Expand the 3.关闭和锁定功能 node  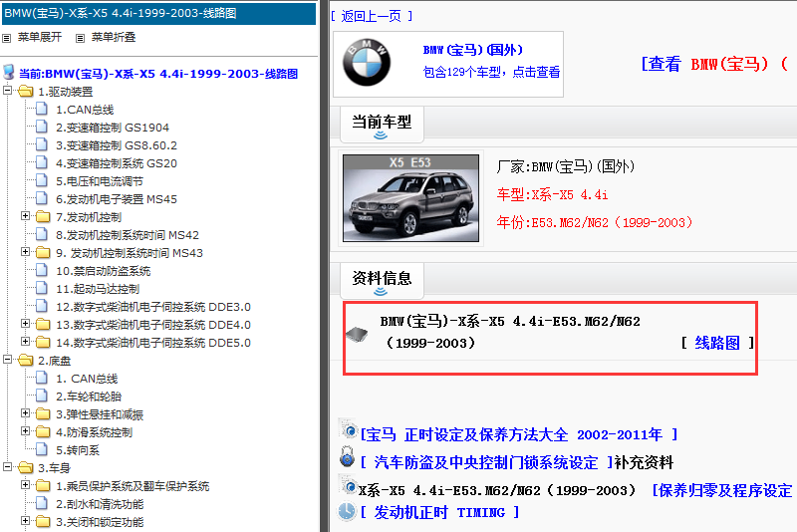[x=25, y=521]
